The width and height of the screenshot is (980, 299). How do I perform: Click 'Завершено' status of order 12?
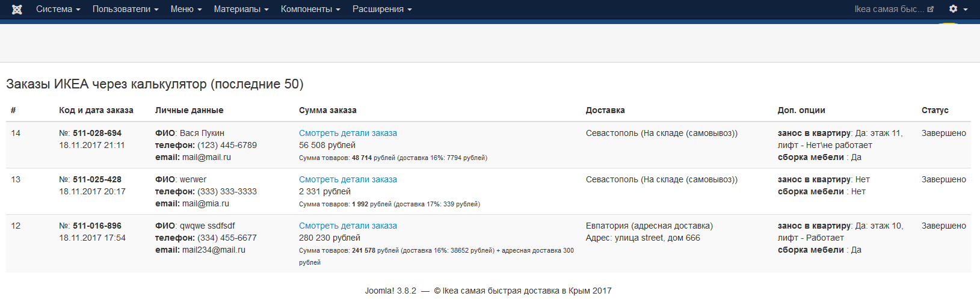944,226
